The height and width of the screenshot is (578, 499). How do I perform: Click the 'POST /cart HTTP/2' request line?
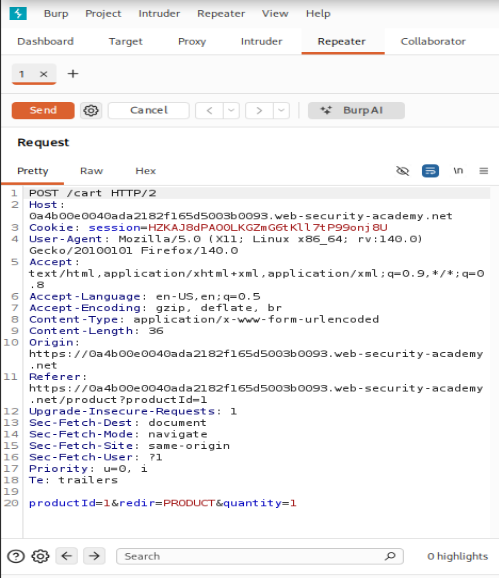93,193
